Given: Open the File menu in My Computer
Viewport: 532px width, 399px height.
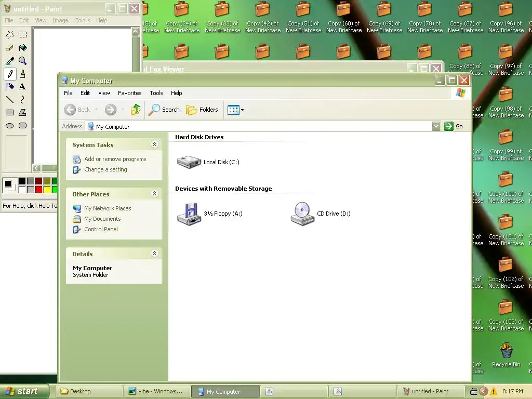Looking at the screenshot, I should (68, 93).
